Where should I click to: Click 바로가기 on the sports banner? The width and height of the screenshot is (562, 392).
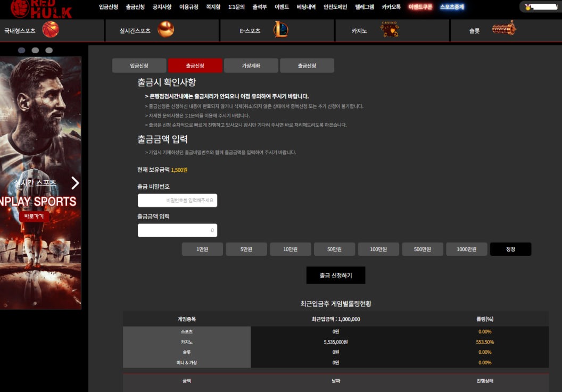34,216
